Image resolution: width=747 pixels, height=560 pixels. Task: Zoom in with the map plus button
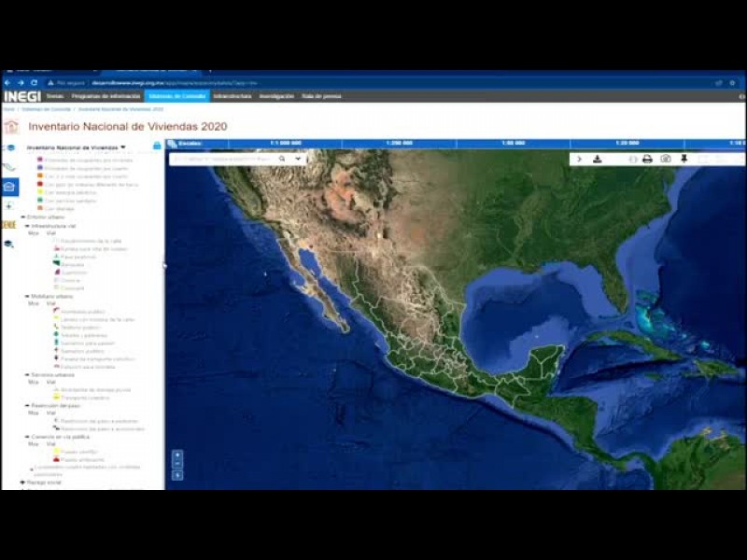[x=177, y=455]
